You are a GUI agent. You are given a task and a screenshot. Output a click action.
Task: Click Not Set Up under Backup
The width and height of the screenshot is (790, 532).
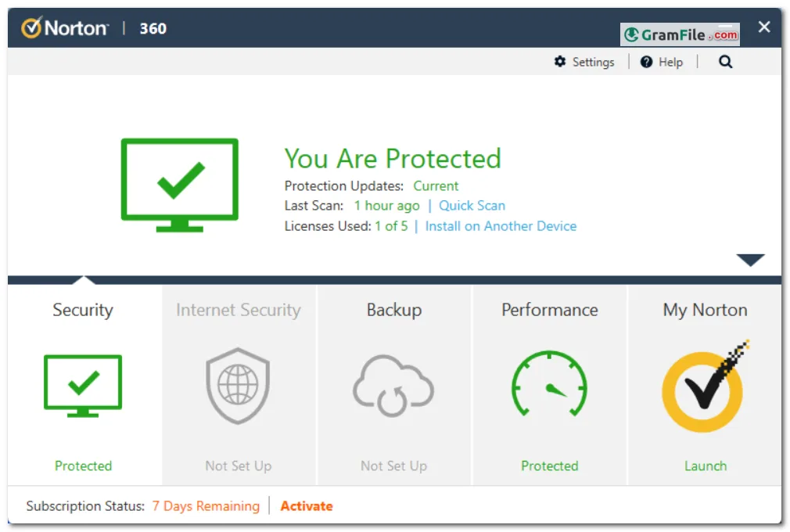pyautogui.click(x=393, y=466)
